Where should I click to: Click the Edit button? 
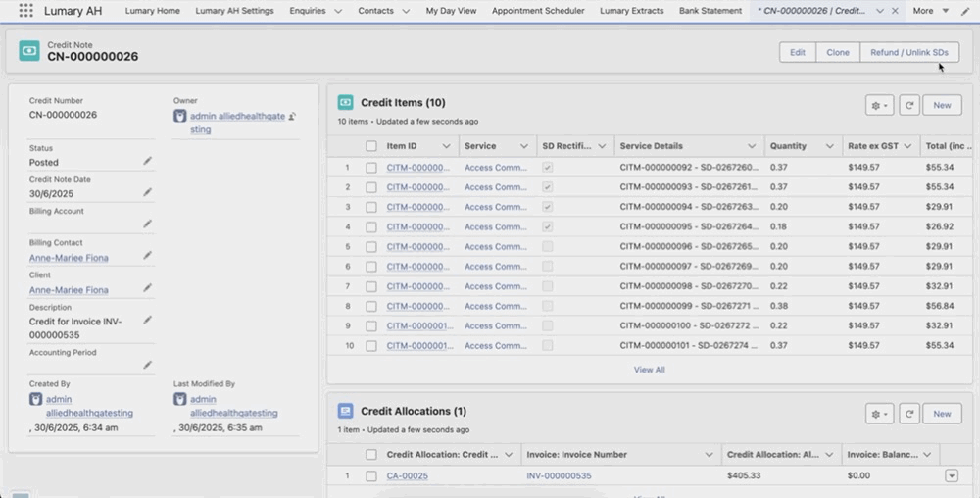798,53
